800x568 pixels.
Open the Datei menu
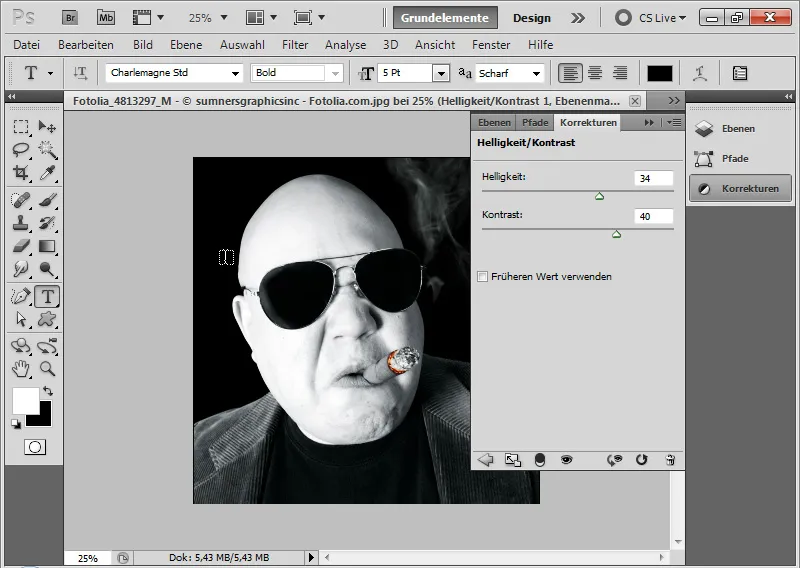pos(27,45)
